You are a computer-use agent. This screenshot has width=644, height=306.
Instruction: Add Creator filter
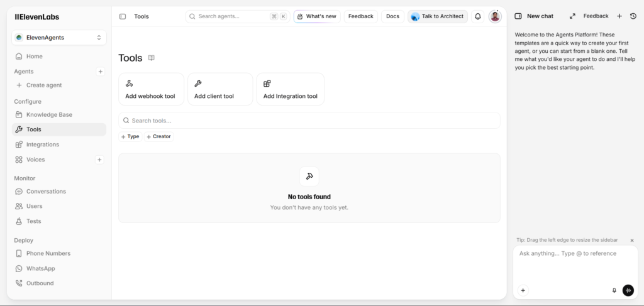click(x=158, y=136)
